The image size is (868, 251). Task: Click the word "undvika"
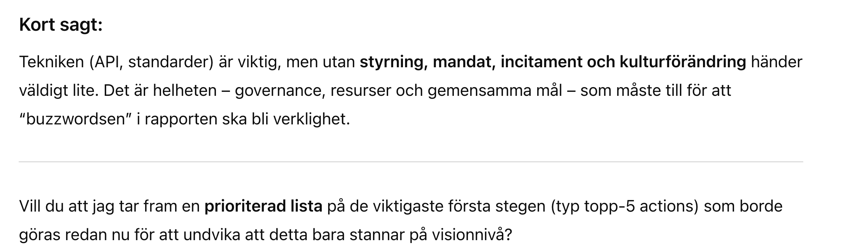(x=211, y=235)
